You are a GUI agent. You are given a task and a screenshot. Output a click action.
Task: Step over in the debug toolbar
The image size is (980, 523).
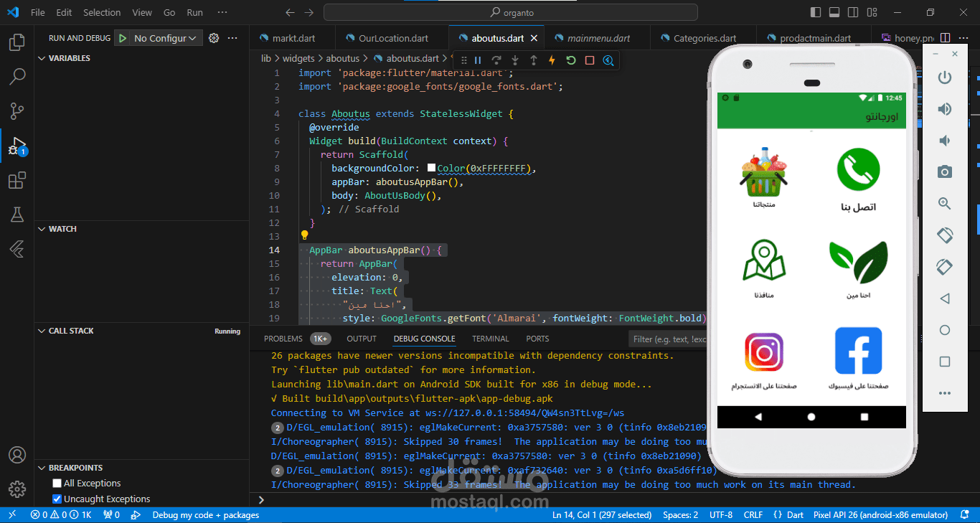496,61
